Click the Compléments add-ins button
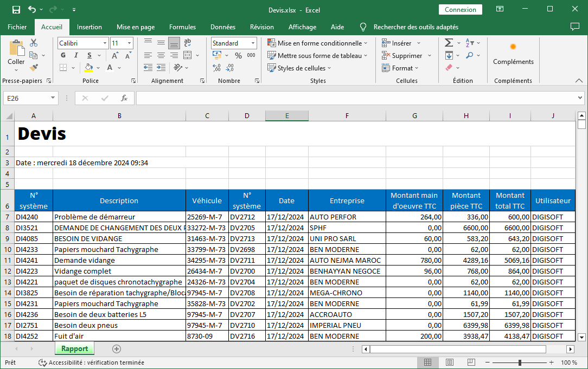This screenshot has height=369, width=588. coord(513,54)
